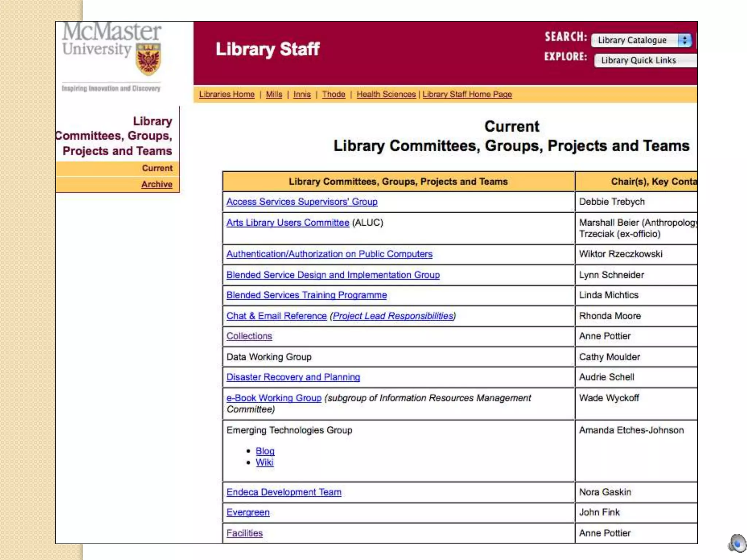Open the Libraries Home link
The height and width of the screenshot is (560, 747).
[x=227, y=94]
